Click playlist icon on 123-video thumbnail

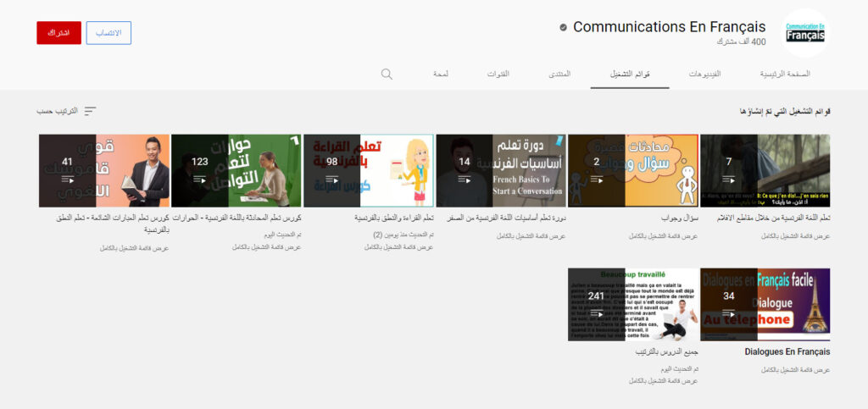tap(200, 180)
